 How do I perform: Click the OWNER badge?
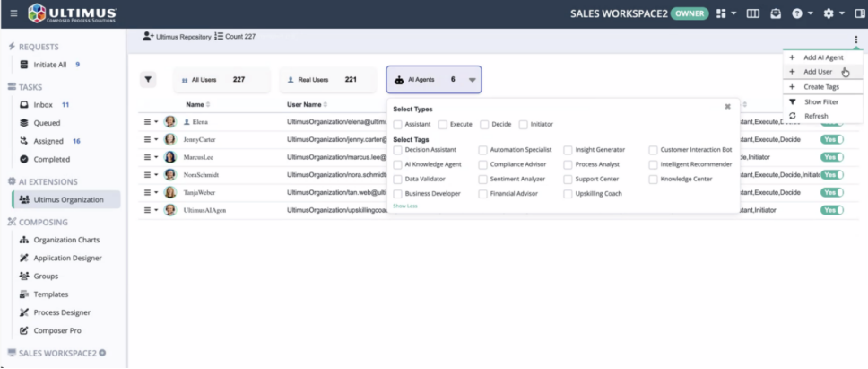pyautogui.click(x=690, y=13)
